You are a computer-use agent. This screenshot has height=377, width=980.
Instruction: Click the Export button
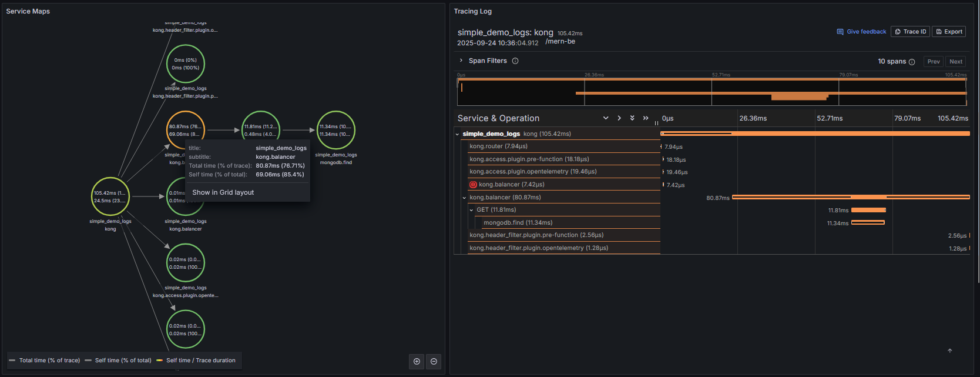point(949,32)
